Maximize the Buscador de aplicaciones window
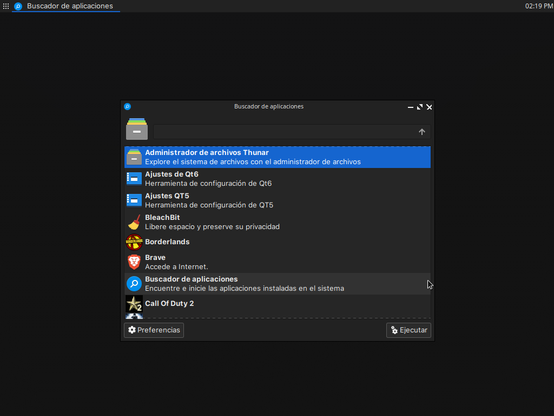554x416 pixels. [x=420, y=107]
